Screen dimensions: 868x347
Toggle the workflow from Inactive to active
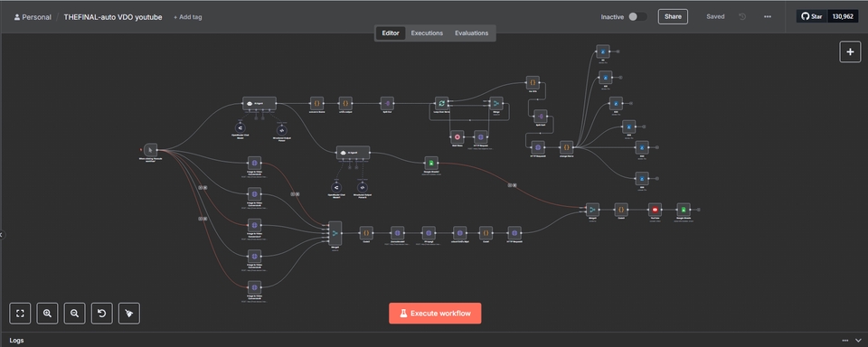(637, 16)
